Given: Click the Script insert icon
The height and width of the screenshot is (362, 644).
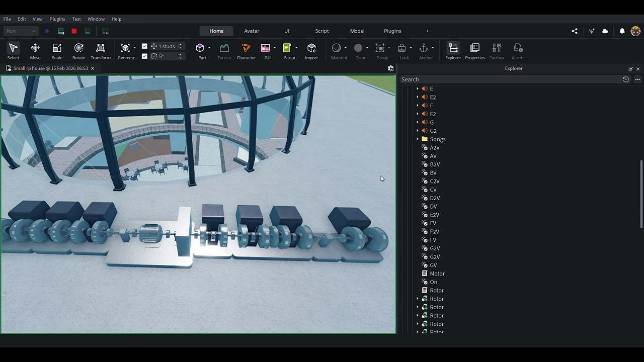Looking at the screenshot, I should [287, 48].
